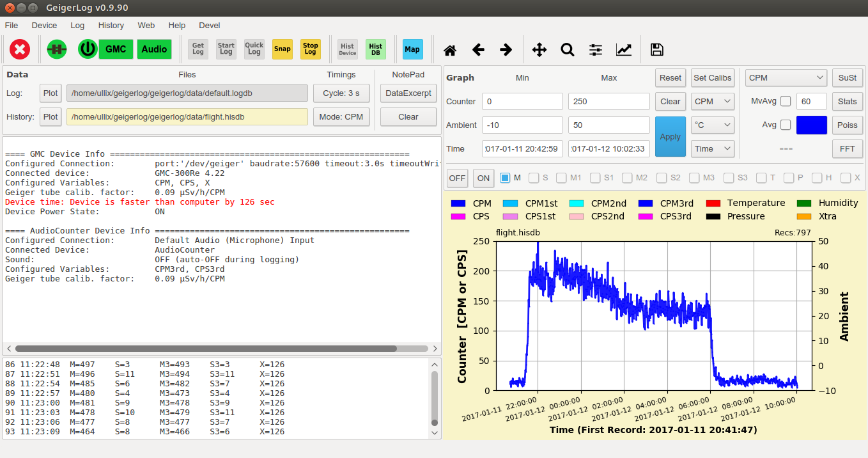The image size is (868, 458).
Task: Open the Map view icon
Action: (412, 49)
